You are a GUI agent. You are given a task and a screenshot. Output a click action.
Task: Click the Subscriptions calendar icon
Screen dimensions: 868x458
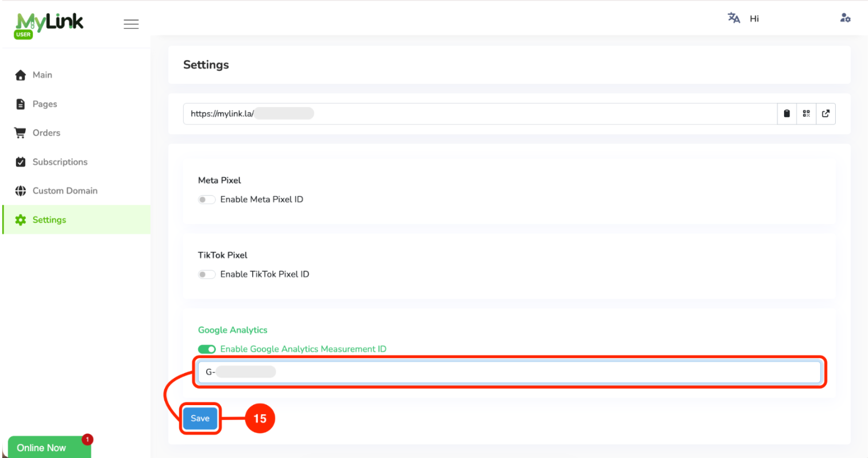[21, 162]
